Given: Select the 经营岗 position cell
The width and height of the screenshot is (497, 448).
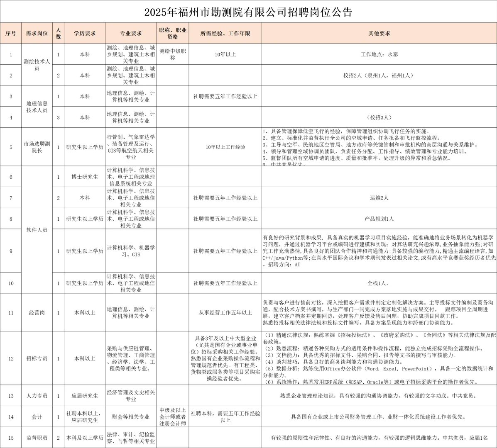Looking at the screenshot, I should [x=37, y=312].
